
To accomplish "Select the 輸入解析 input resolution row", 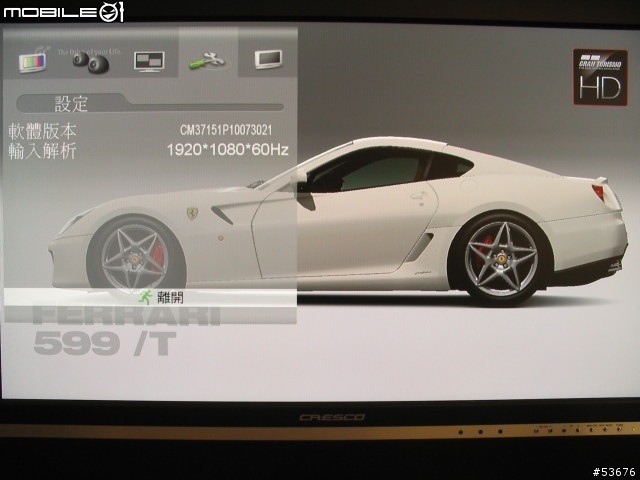I will 149,150.
